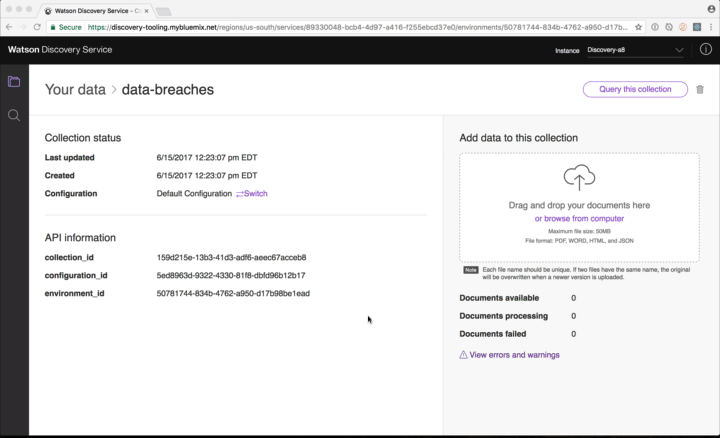Click Default Configuration text
The width and height of the screenshot is (720, 438).
coord(194,193)
